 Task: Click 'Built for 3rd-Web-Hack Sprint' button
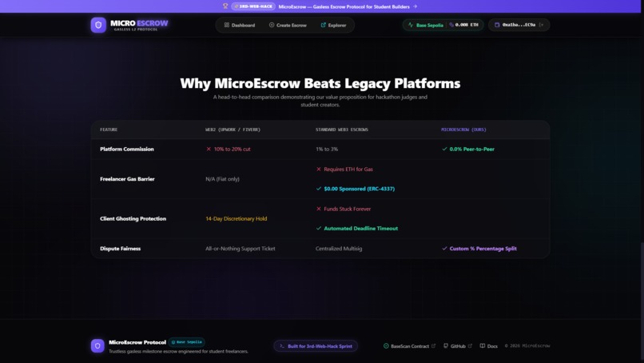tap(316, 346)
